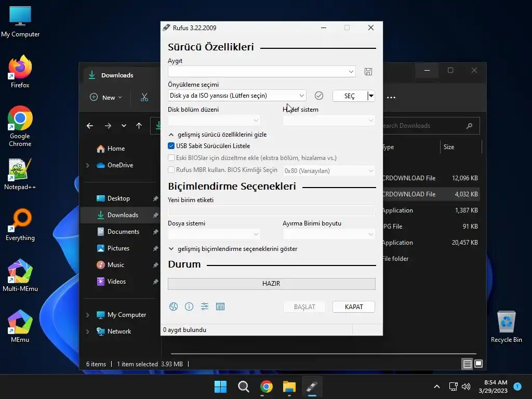This screenshot has width=532, height=399.
Task: Click the Cut scissors icon in Downloads window
Action: coord(144,97)
